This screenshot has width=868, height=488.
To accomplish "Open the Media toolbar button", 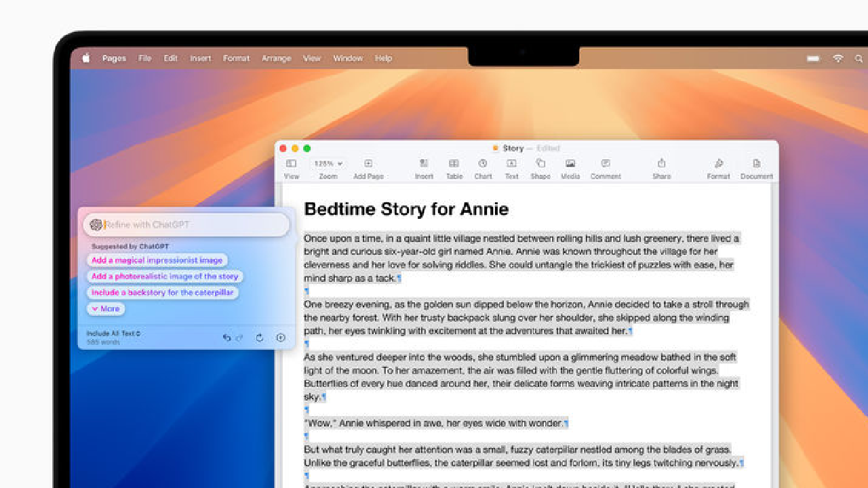I will [x=570, y=169].
